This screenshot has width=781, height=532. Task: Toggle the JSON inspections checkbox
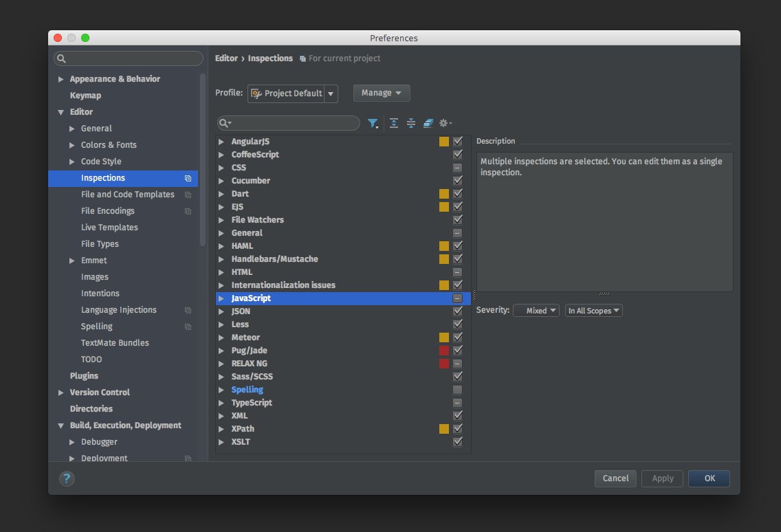[458, 311]
